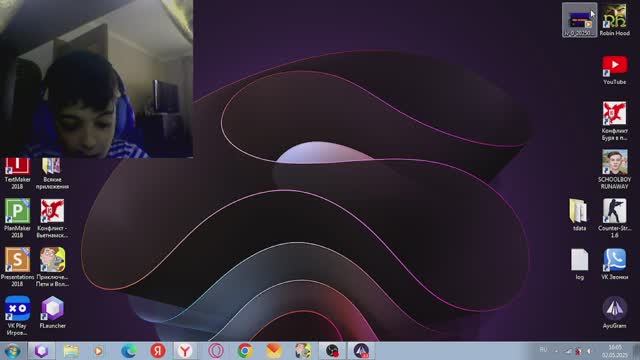Launch Google Chrome from taskbar
640x360 pixels.
click(x=245, y=351)
